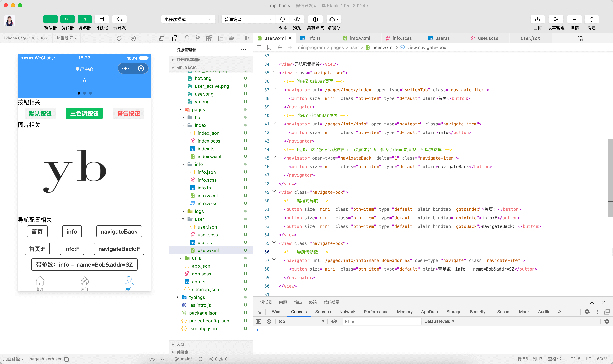Tap the warning button in simulator
613x364 pixels.
coord(129,114)
